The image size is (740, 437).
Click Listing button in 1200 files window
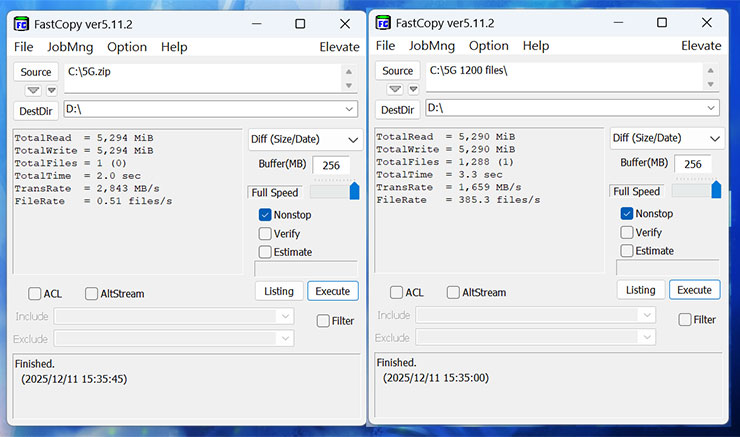point(640,290)
